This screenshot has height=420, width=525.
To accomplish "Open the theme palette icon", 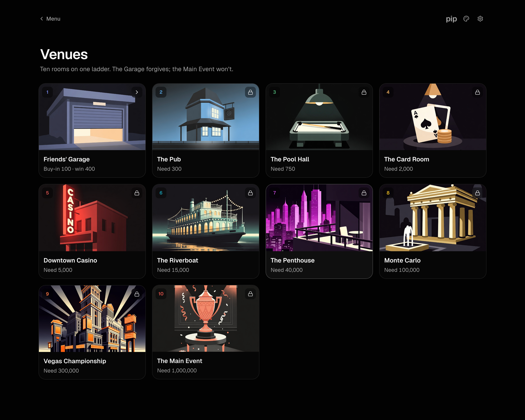I will 466,19.
